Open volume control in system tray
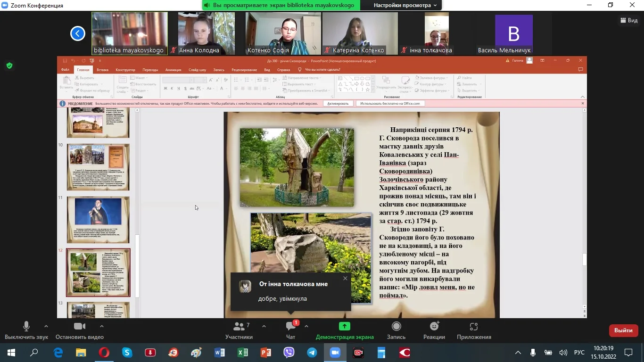Image resolution: width=644 pixels, height=362 pixels. (563, 352)
